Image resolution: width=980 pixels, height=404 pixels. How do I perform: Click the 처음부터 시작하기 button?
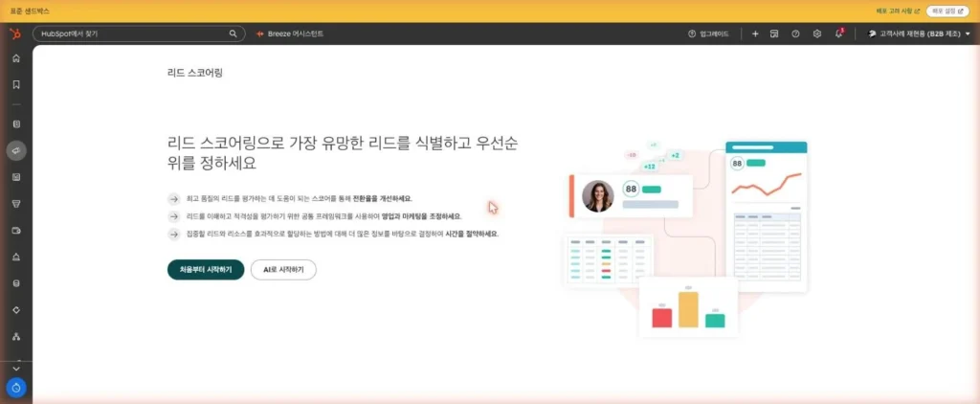tap(206, 270)
